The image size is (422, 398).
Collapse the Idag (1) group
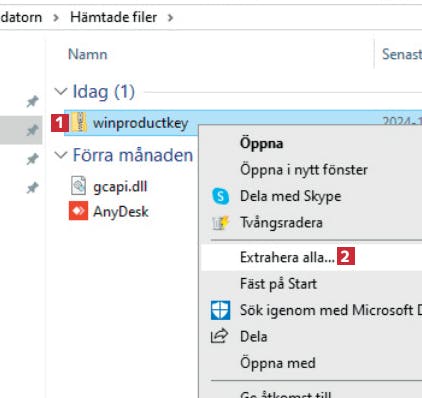click(x=61, y=91)
